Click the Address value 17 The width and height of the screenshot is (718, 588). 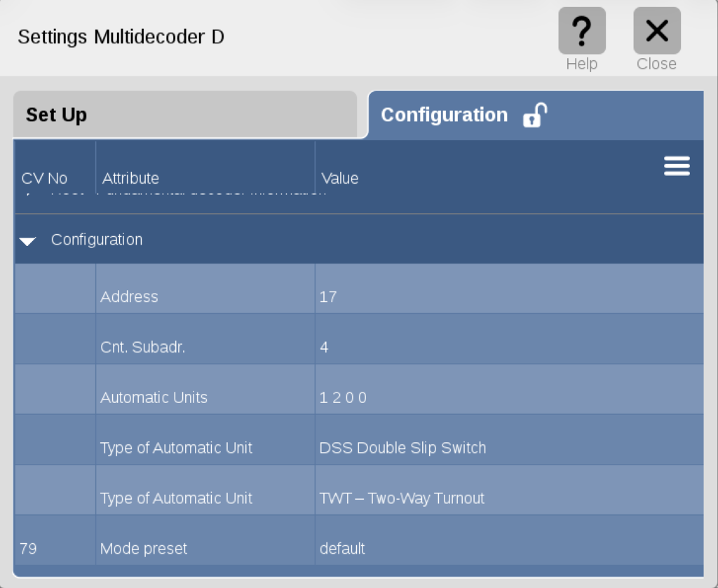click(x=328, y=296)
